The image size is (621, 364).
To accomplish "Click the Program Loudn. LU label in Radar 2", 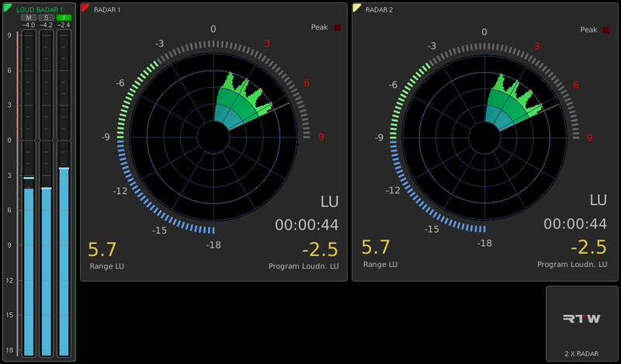I will click(x=572, y=264).
